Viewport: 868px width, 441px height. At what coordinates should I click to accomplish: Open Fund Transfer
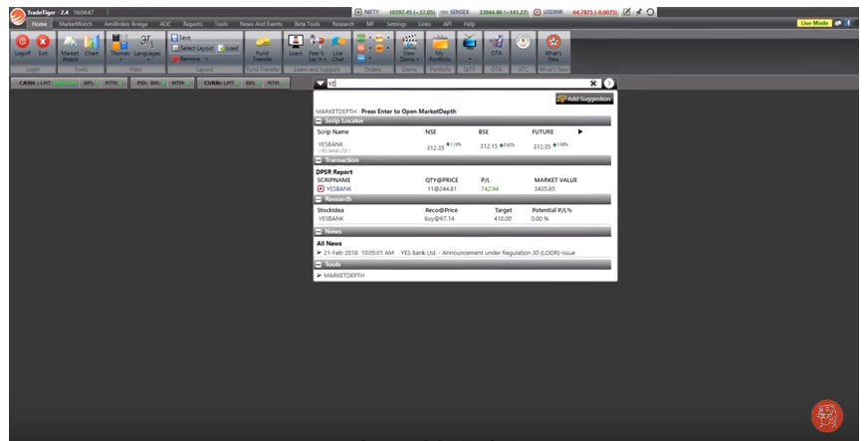coord(263,48)
